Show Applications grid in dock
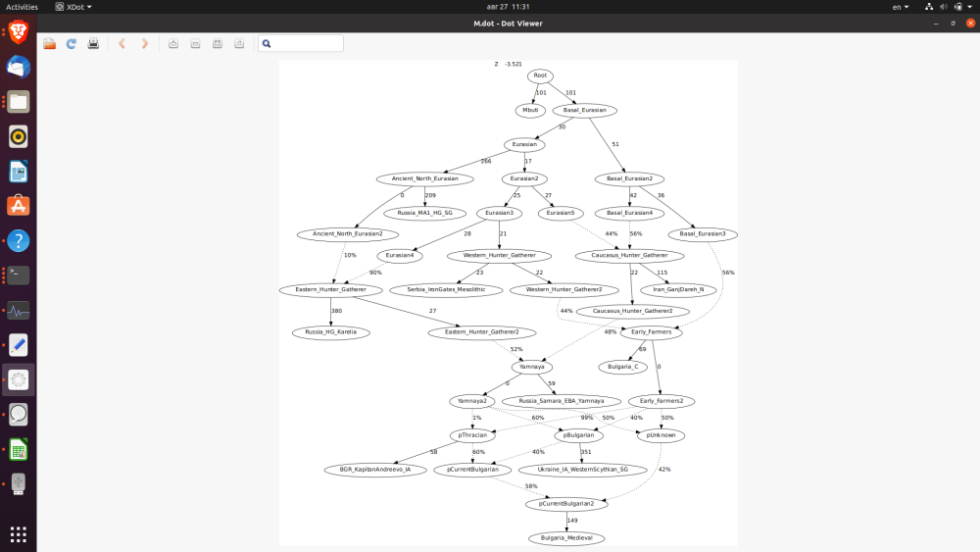 coord(18,534)
